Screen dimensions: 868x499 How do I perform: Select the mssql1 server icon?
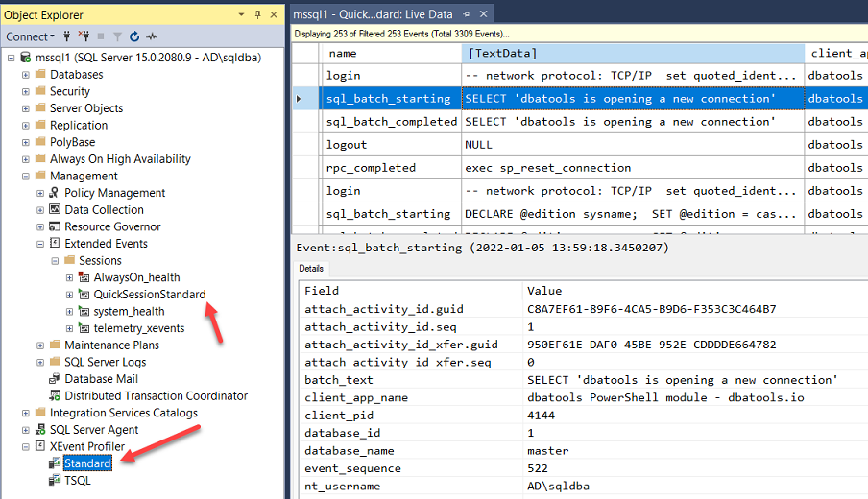[26, 57]
